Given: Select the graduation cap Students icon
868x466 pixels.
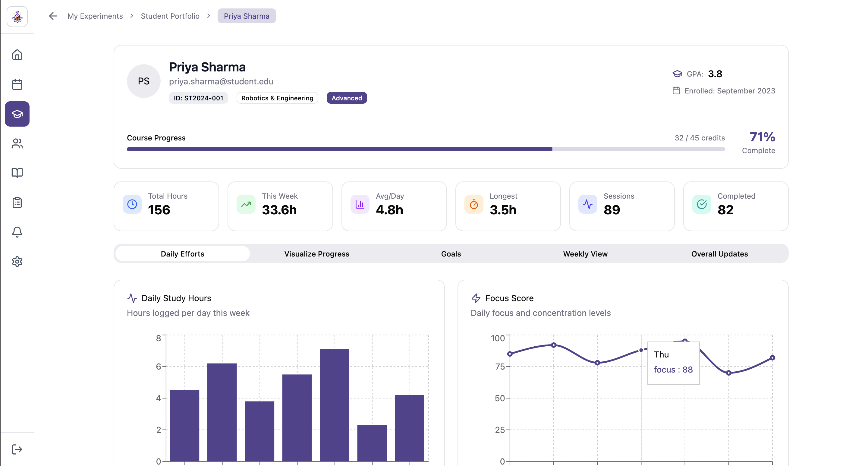Looking at the screenshot, I should pyautogui.click(x=17, y=114).
